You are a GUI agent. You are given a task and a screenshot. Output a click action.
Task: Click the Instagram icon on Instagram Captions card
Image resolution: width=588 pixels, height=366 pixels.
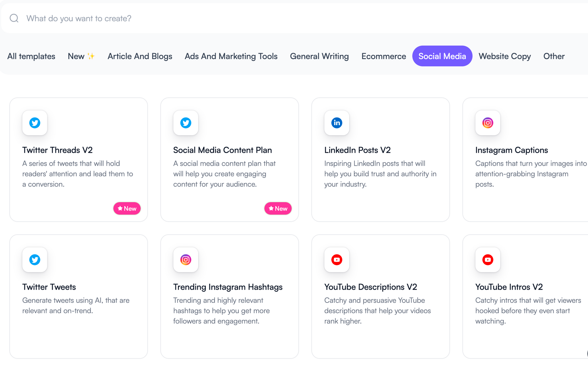tap(487, 123)
